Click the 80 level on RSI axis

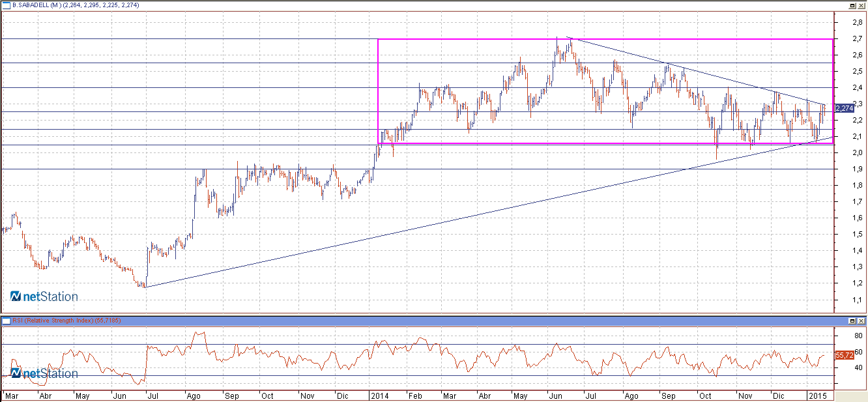click(x=858, y=336)
